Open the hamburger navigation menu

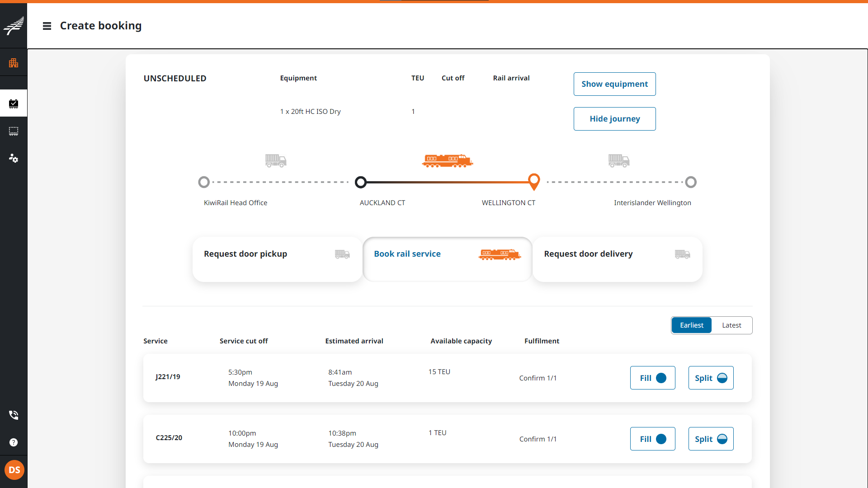click(x=47, y=26)
